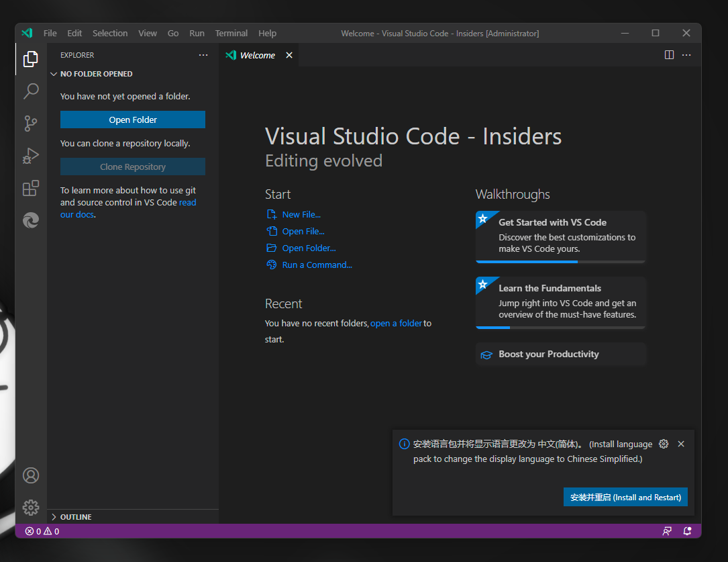Click the Split Editor Right icon

coord(669,55)
